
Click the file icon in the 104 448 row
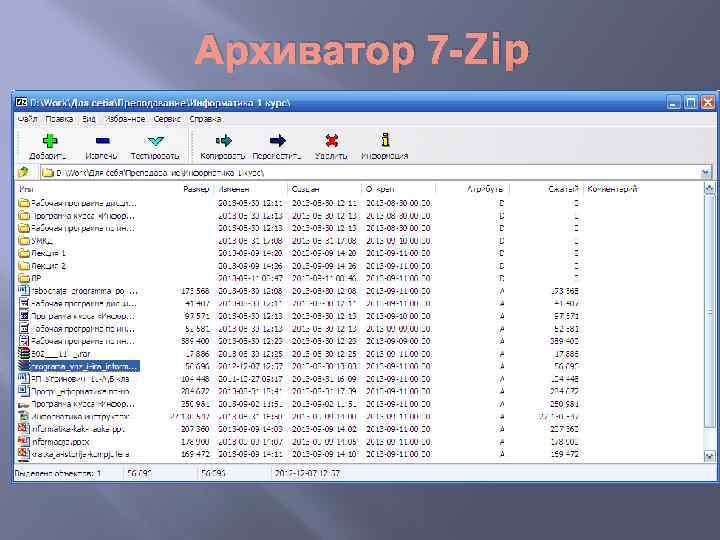[x=24, y=378]
